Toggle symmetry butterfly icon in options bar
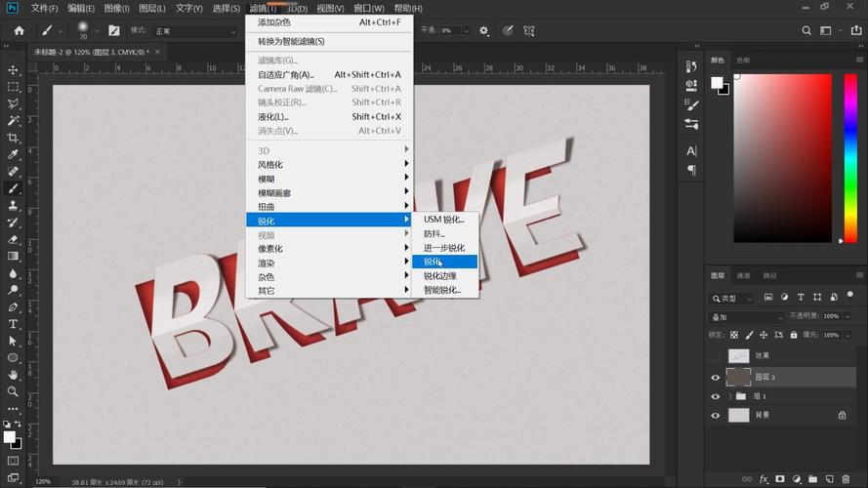This screenshot has height=488, width=868. coord(529,31)
